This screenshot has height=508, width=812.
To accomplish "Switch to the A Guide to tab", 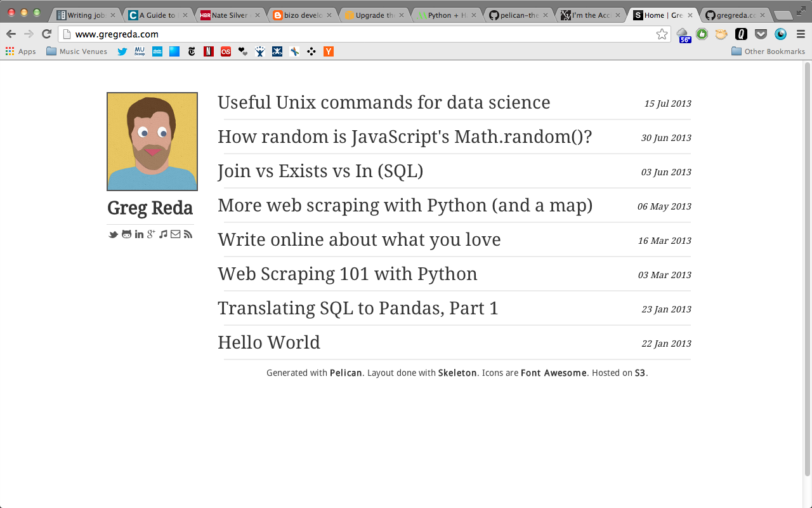I will tap(158, 15).
